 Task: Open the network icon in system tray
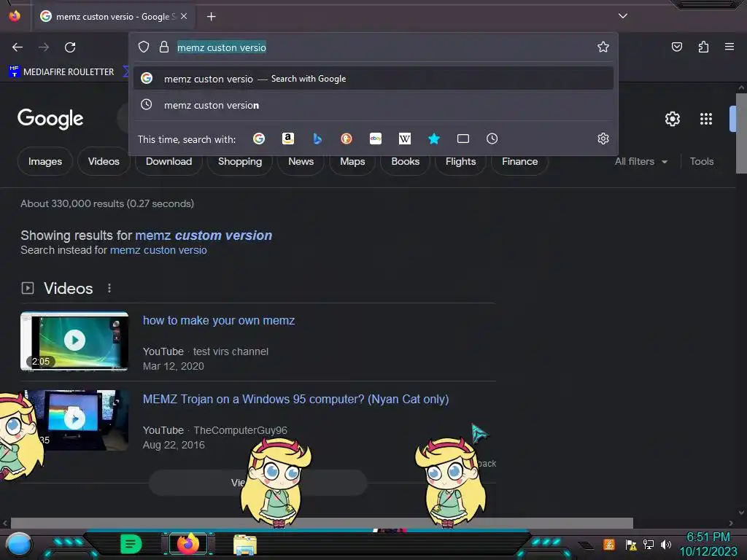(648, 544)
